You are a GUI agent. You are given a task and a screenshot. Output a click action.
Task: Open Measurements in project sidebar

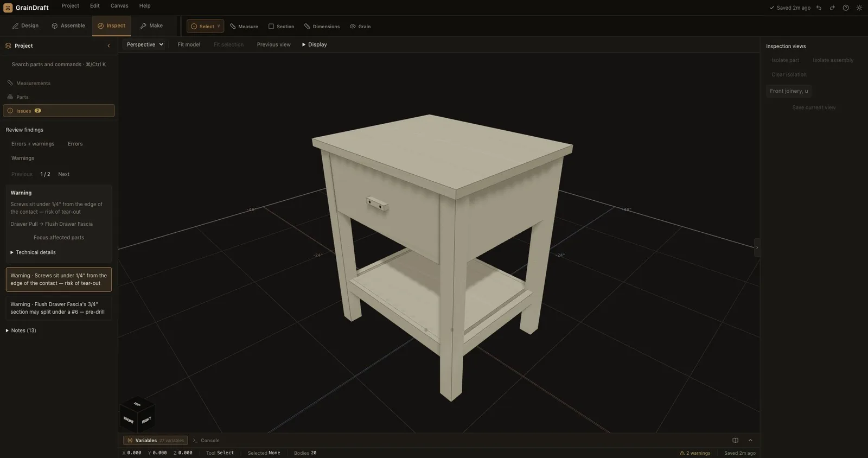point(59,83)
